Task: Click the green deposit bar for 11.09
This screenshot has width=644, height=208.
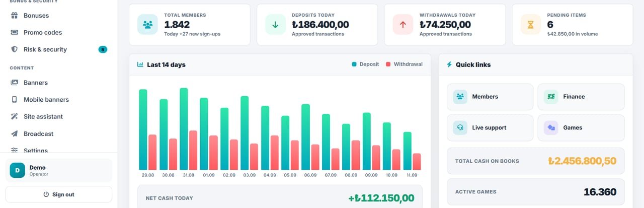Action: pyautogui.click(x=408, y=151)
